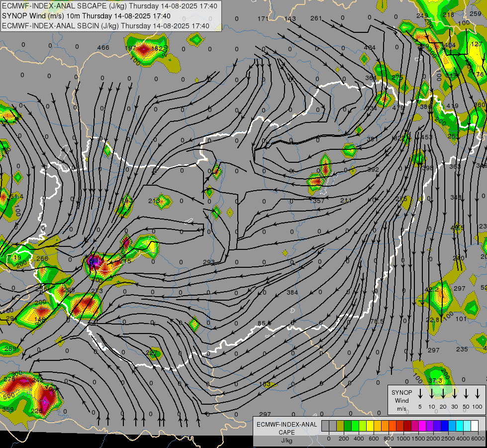487x448 pixels.
Task: Click the map value 479
Action: coord(398,108)
